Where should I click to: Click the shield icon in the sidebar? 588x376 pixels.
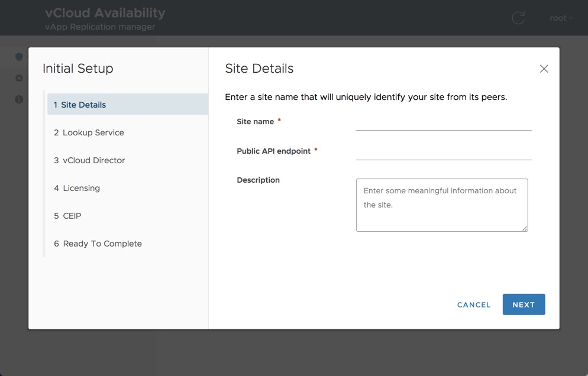tap(19, 57)
